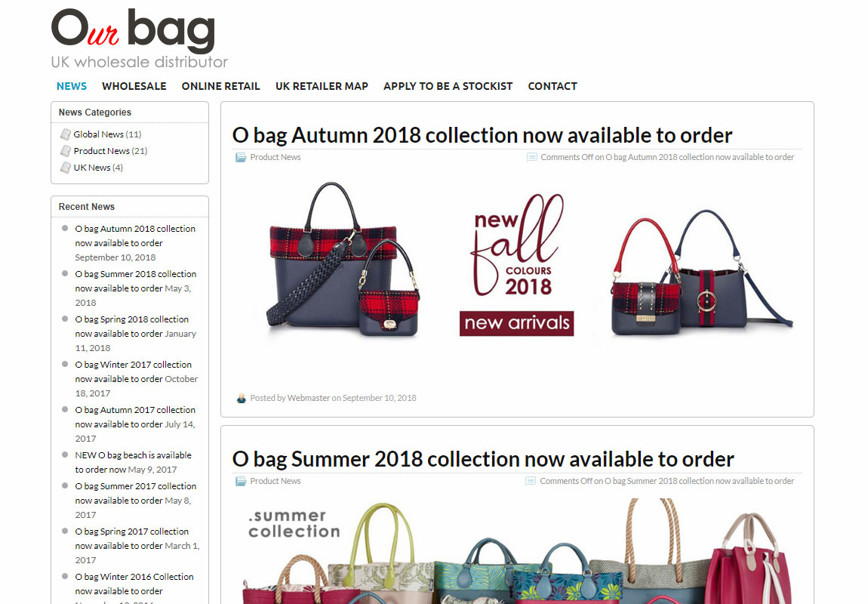Open NEW O bag beach recent link
This screenshot has width=868, height=604.
pyautogui.click(x=134, y=462)
